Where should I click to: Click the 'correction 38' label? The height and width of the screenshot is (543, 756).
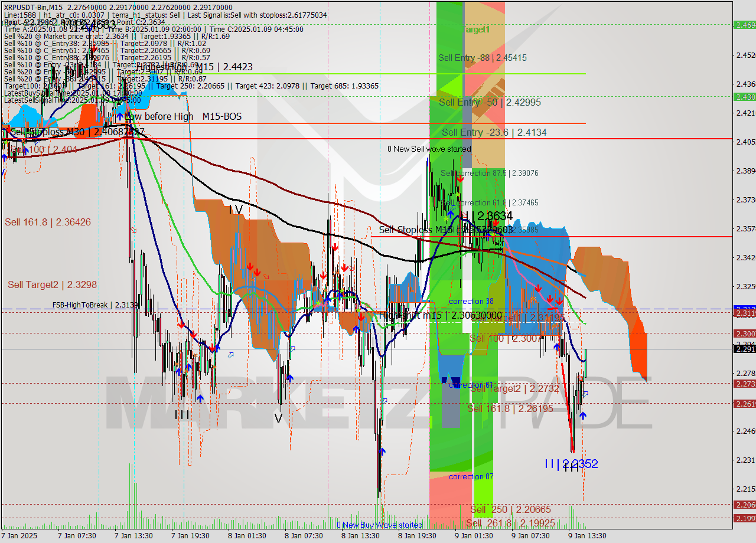pos(471,301)
